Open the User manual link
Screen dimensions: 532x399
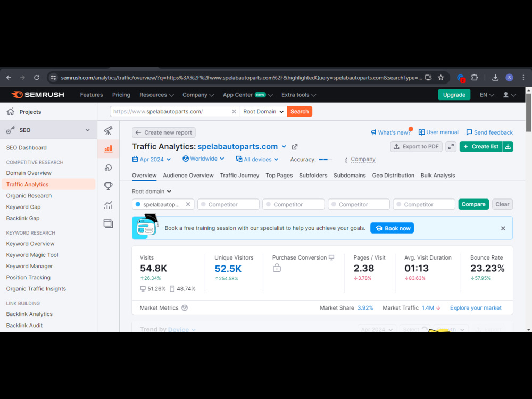point(438,132)
